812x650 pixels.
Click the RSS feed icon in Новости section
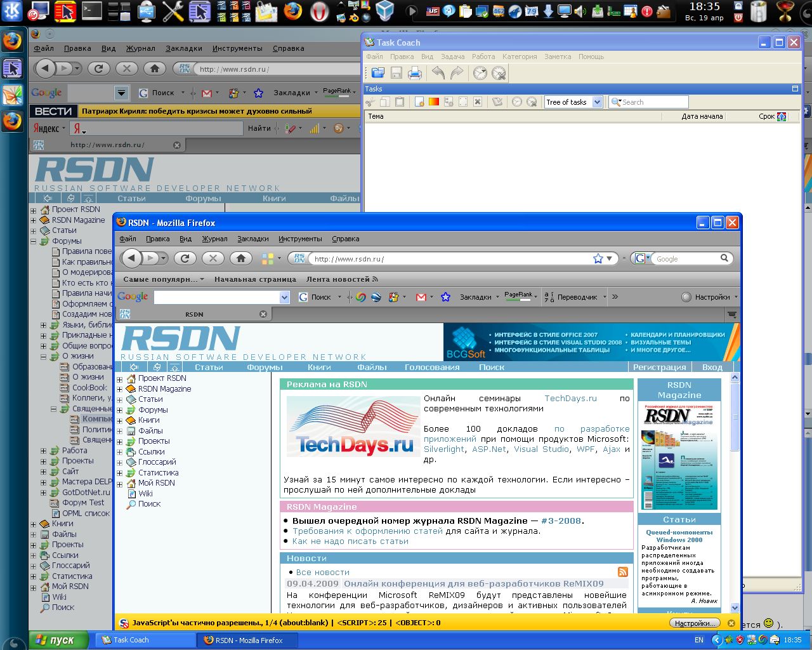coord(622,572)
